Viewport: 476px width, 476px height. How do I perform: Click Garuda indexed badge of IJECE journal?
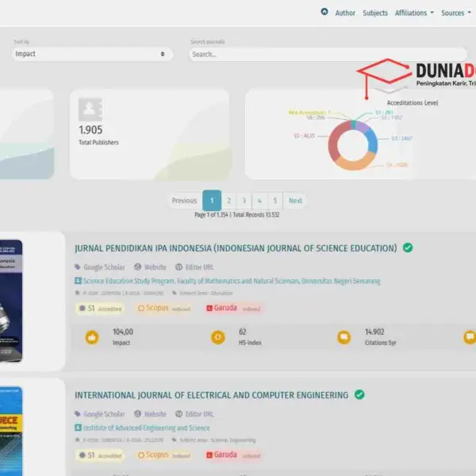[x=233, y=455]
